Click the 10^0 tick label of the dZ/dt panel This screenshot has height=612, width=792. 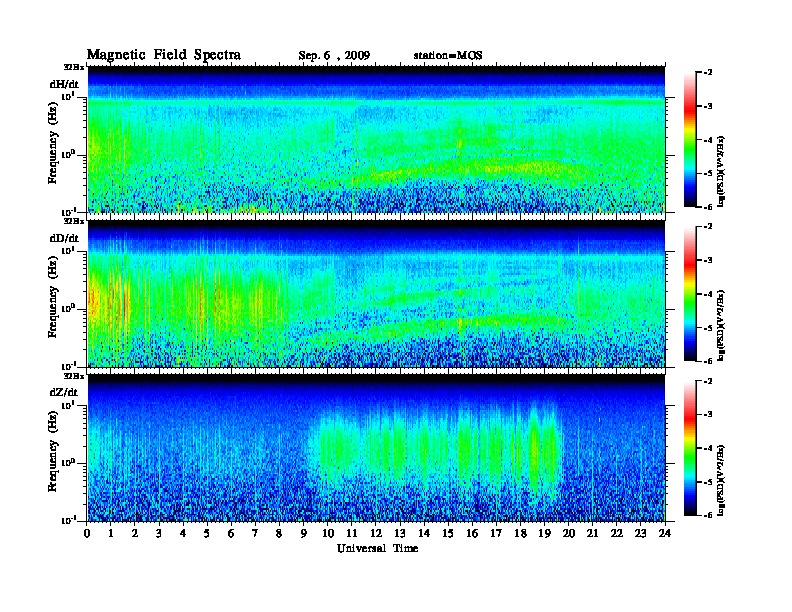pos(68,463)
